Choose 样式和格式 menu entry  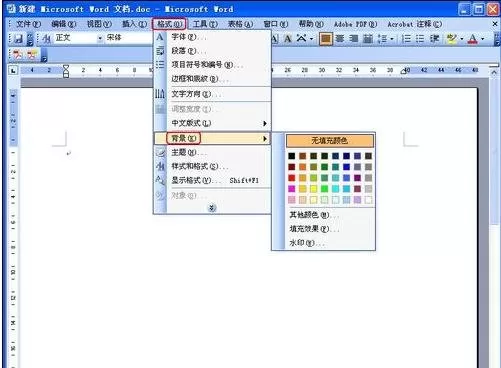coord(212,166)
